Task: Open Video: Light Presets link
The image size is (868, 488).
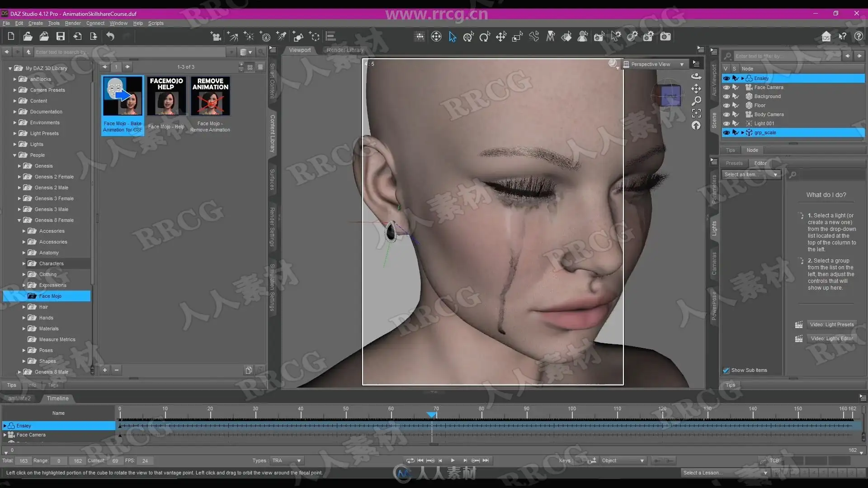Action: [x=831, y=324]
